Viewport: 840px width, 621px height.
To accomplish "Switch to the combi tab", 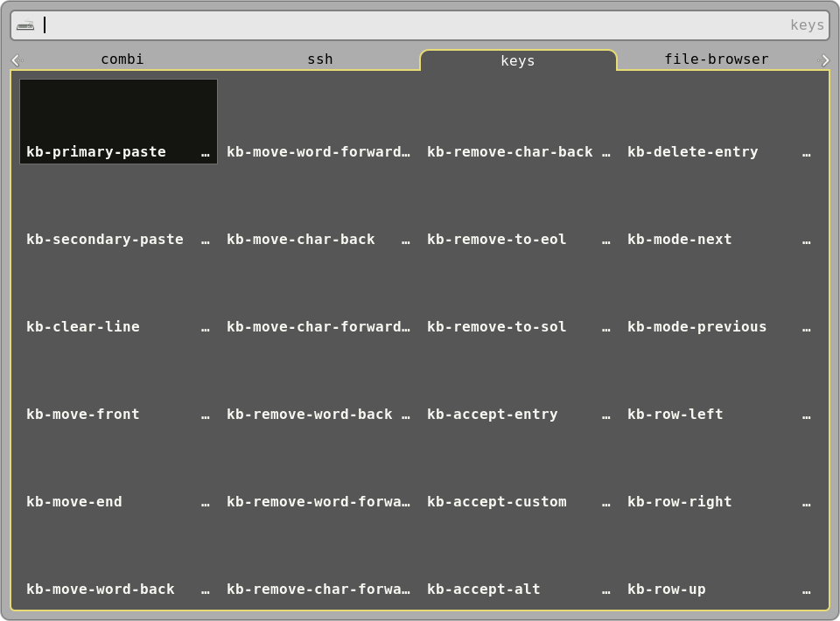I will (122, 59).
